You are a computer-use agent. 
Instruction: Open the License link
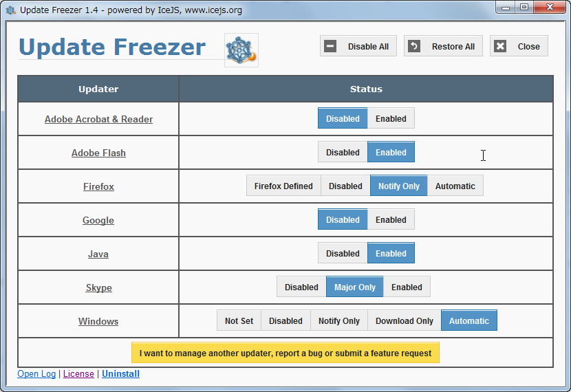(x=78, y=374)
